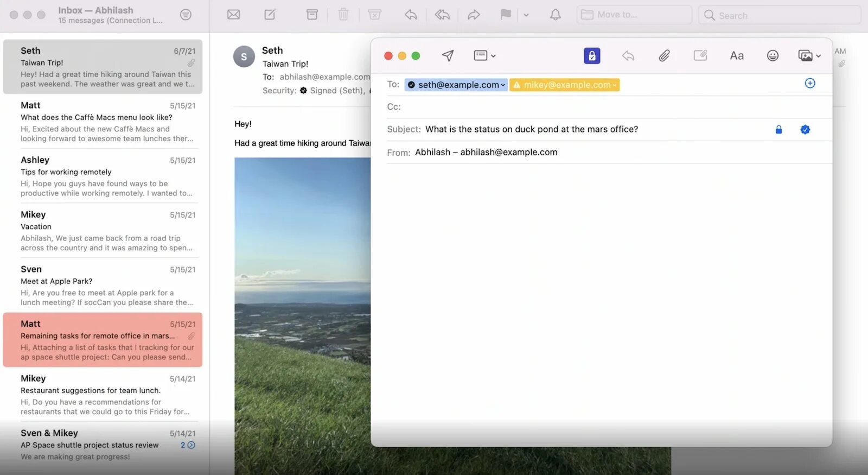Expand the photo browser dropdown arrow

[818, 56]
